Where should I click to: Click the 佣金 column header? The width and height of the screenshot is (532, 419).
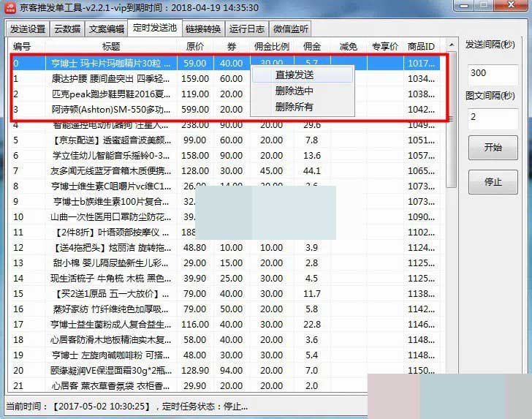(312, 46)
